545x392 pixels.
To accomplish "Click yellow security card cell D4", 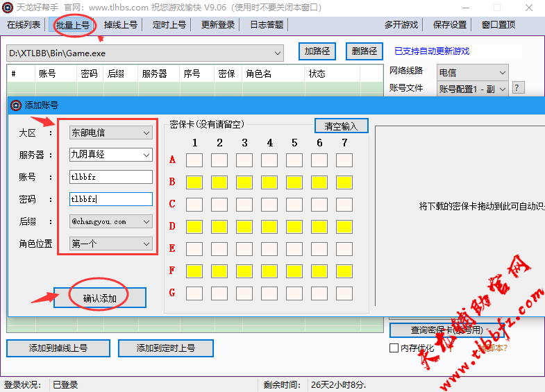I will click(x=269, y=227).
